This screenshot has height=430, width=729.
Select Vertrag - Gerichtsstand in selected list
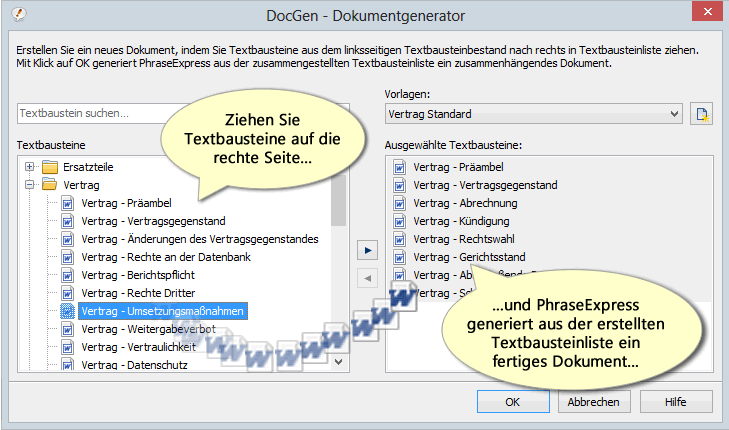point(469,257)
